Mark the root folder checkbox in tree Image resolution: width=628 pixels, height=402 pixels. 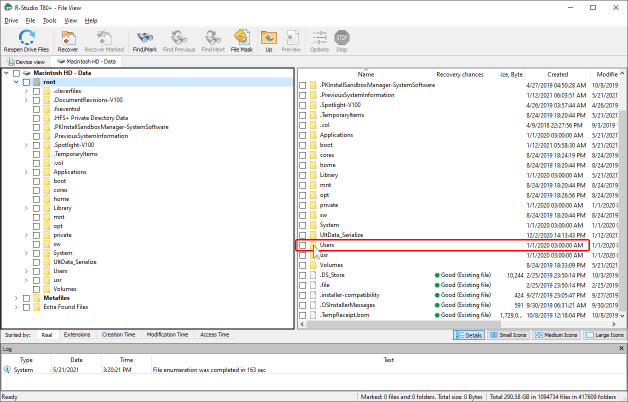tap(26, 82)
